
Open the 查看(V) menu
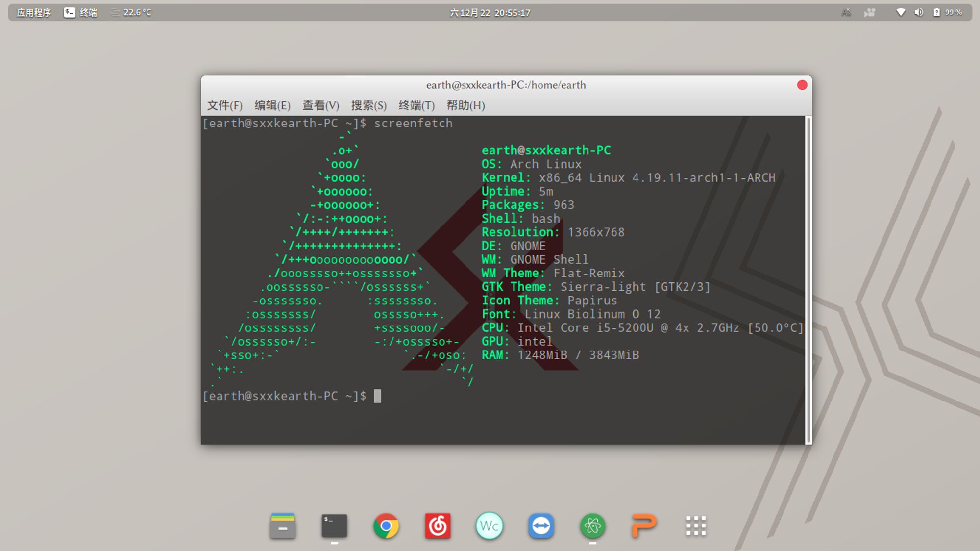pos(320,105)
